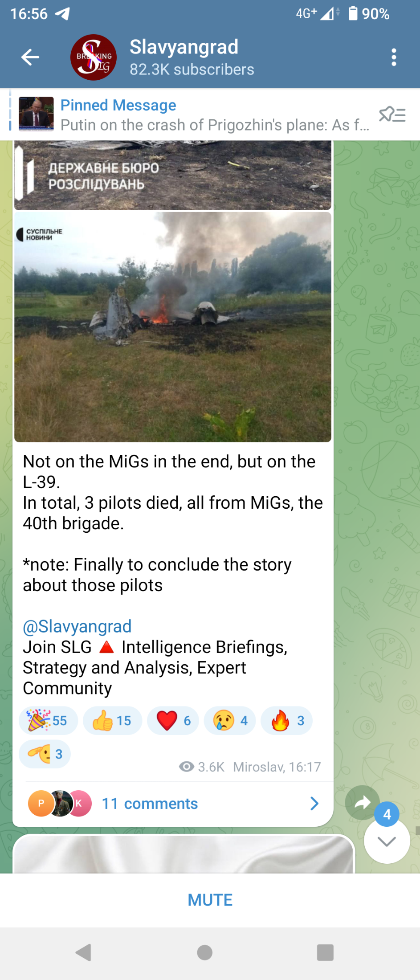Toggle thumbs up reaction with 15
Image resolution: width=420 pixels, height=980 pixels.
pos(112,720)
